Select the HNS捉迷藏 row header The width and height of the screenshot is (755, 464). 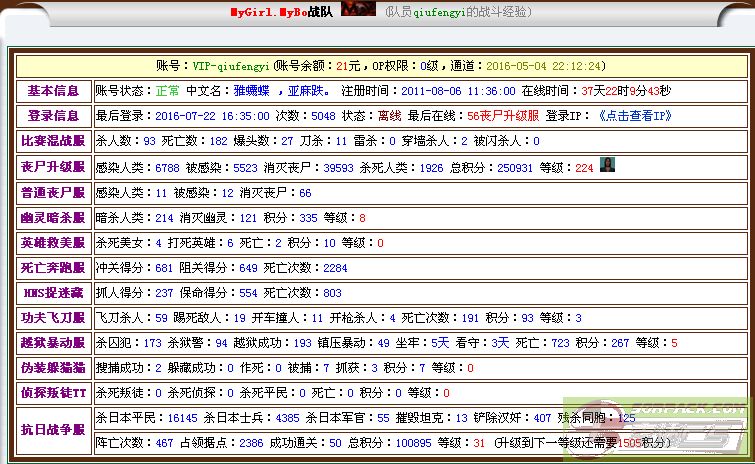click(x=54, y=293)
